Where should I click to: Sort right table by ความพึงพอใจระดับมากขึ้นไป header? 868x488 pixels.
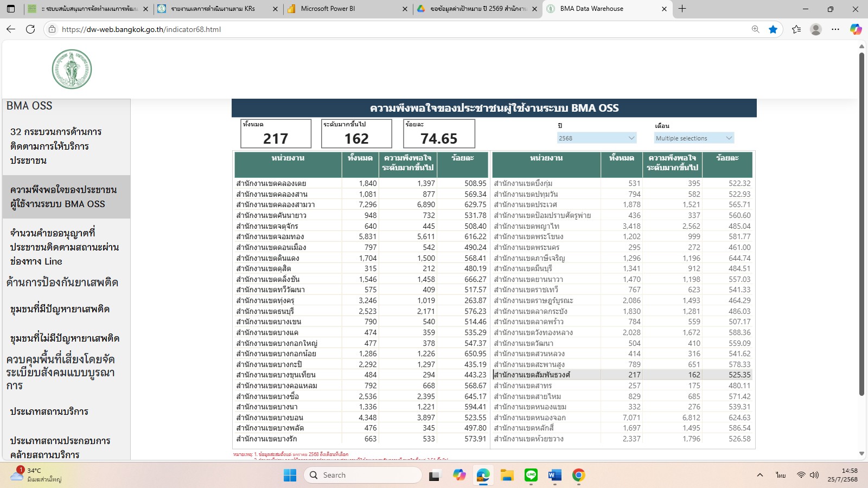(x=672, y=165)
